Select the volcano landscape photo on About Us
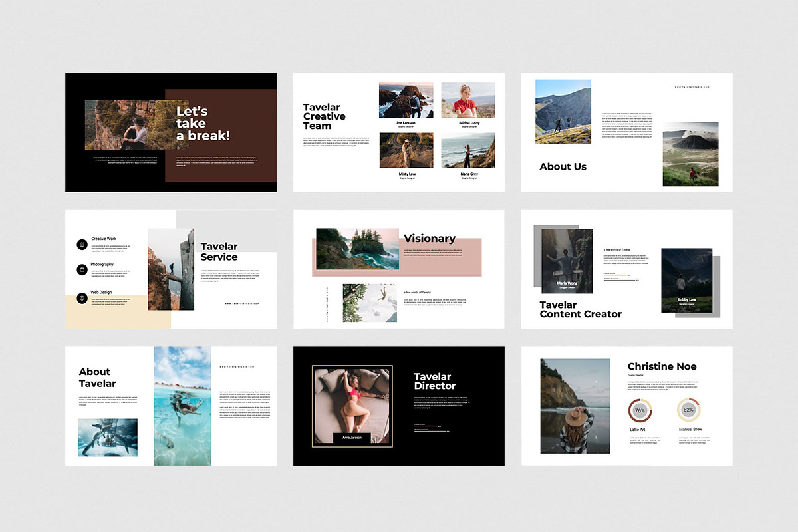798x532 pixels. click(x=690, y=154)
